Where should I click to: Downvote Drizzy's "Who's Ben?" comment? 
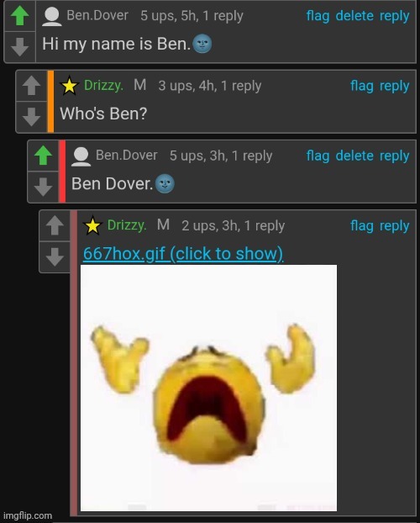[x=31, y=117]
